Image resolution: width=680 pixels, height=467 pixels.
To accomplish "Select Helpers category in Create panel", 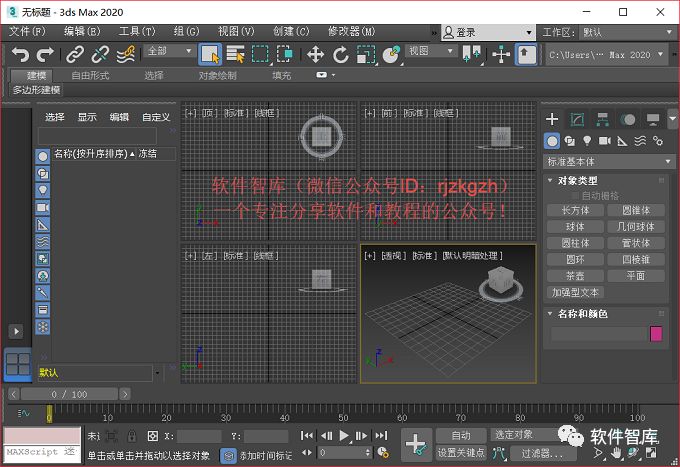I will (x=622, y=141).
